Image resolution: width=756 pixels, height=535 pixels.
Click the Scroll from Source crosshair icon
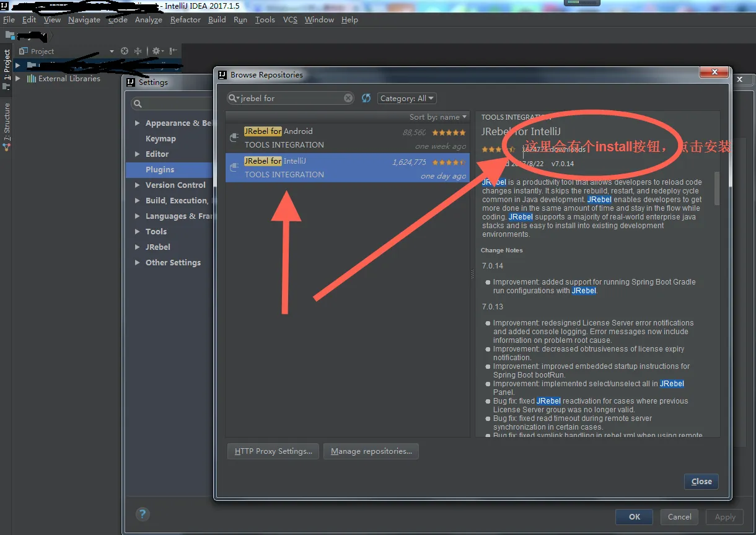[124, 51]
